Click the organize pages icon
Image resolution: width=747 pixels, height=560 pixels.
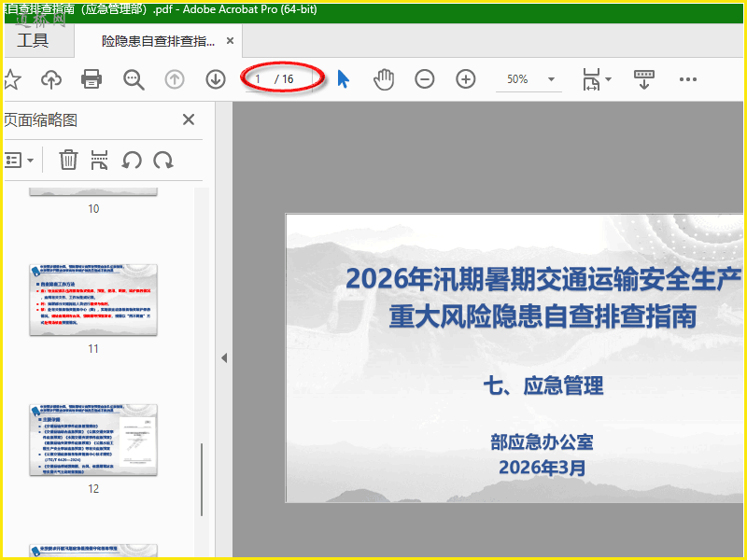99,160
